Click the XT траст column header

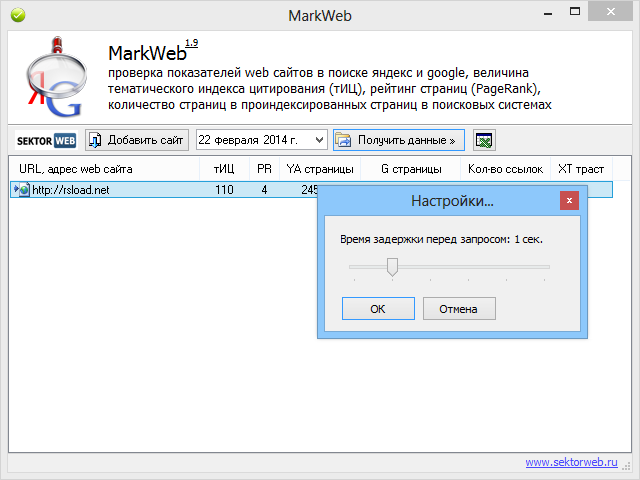[581, 169]
